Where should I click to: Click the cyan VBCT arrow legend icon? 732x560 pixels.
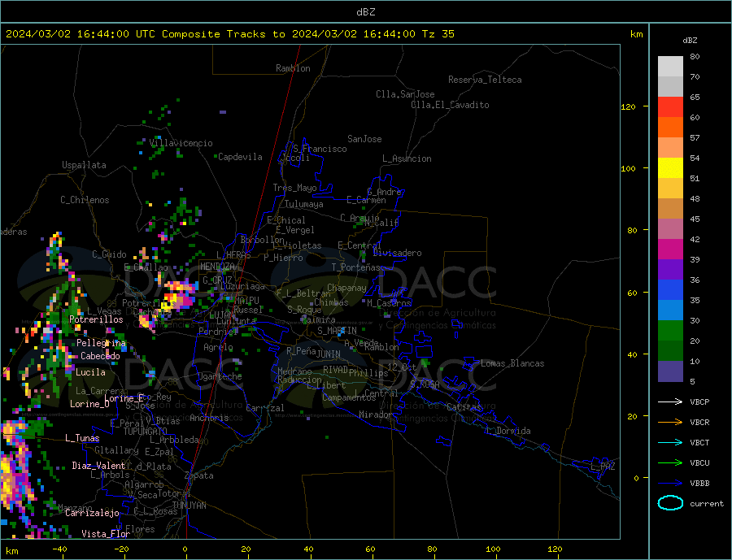coord(670,442)
